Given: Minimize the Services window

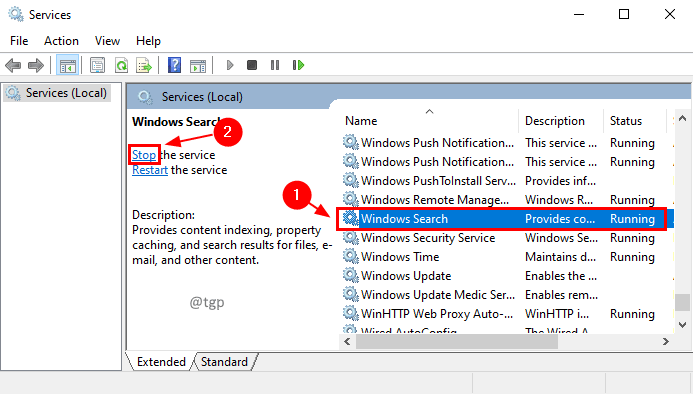Looking at the screenshot, I should pos(579,14).
